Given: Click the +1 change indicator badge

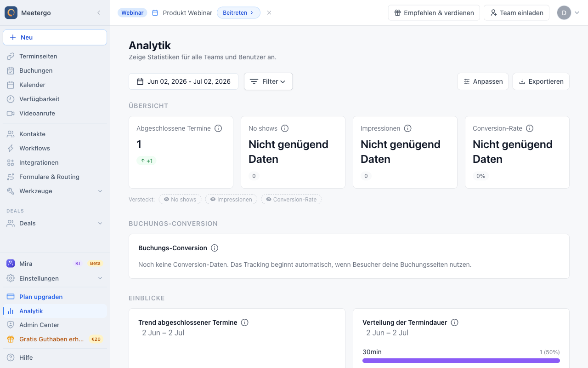Looking at the screenshot, I should 147,161.
